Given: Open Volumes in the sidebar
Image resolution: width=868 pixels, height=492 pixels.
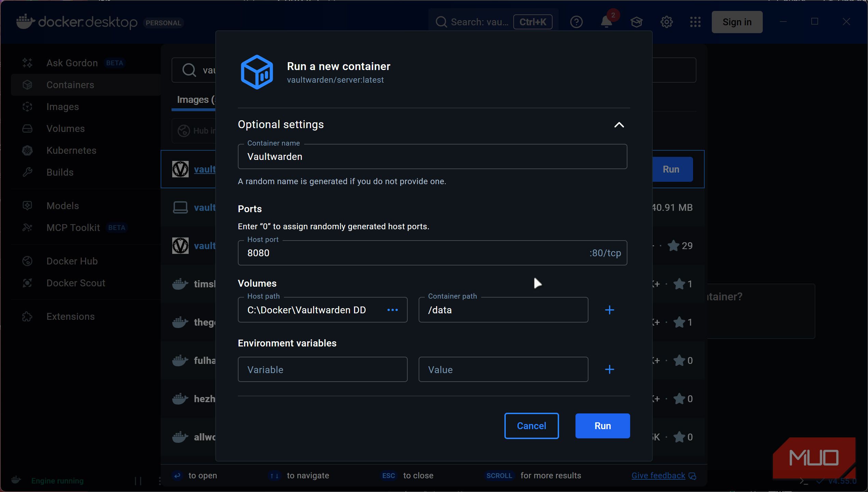Looking at the screenshot, I should [85, 128].
